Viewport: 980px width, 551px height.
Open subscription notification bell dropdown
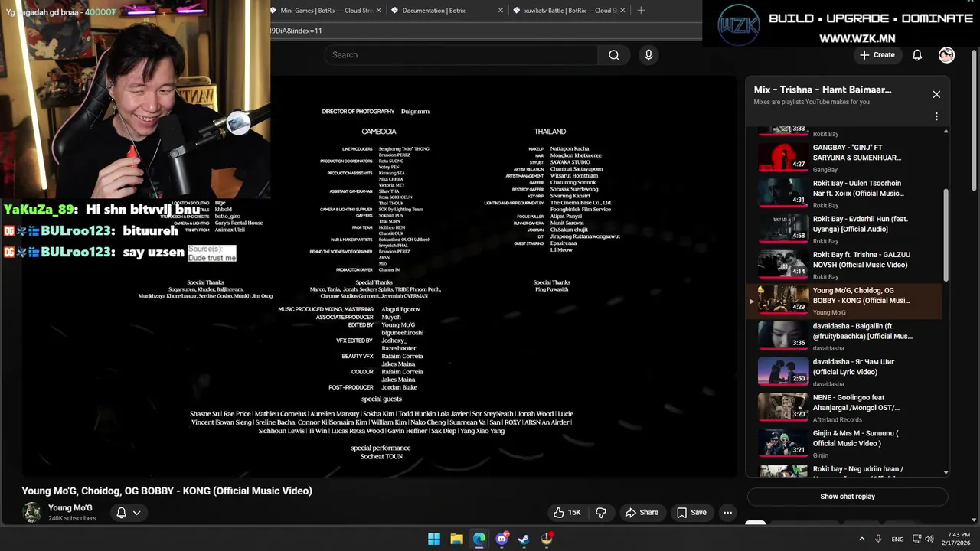tap(128, 513)
